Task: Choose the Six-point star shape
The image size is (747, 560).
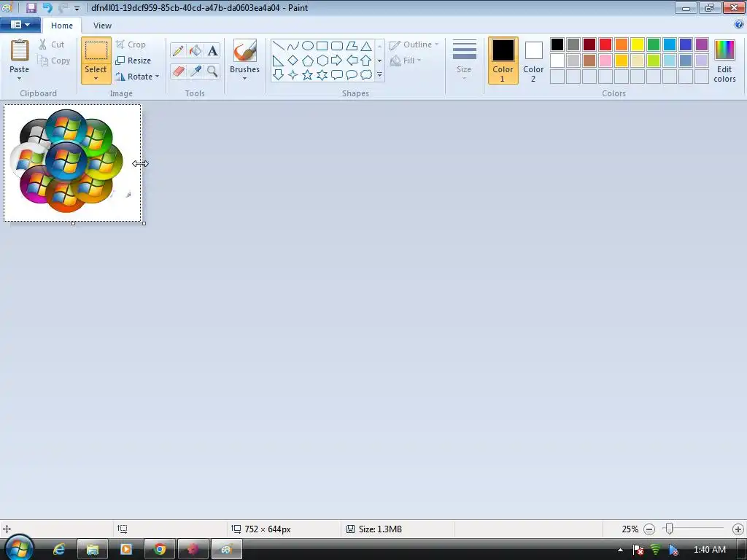Action: click(322, 75)
